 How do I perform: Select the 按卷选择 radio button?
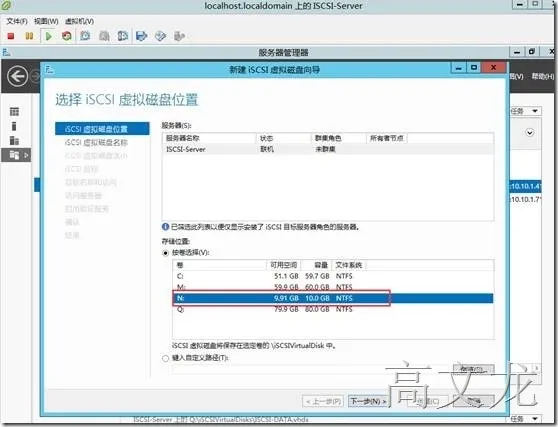(165, 253)
